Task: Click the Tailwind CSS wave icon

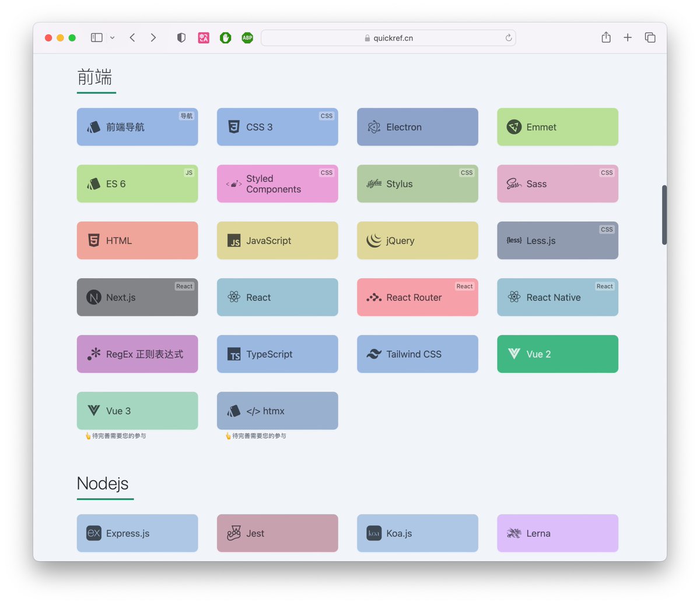Action: coord(374,354)
